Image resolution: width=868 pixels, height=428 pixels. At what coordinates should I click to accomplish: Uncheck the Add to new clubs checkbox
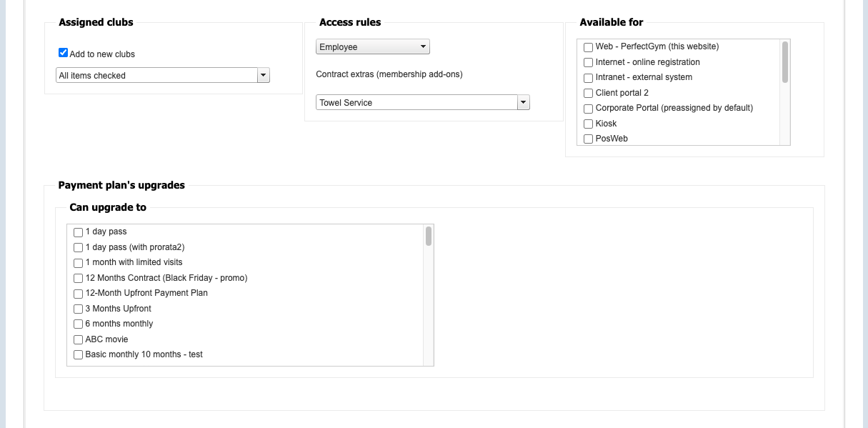click(64, 54)
